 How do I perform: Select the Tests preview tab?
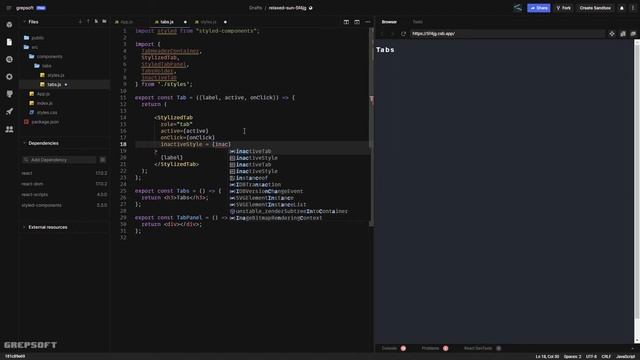click(418, 22)
